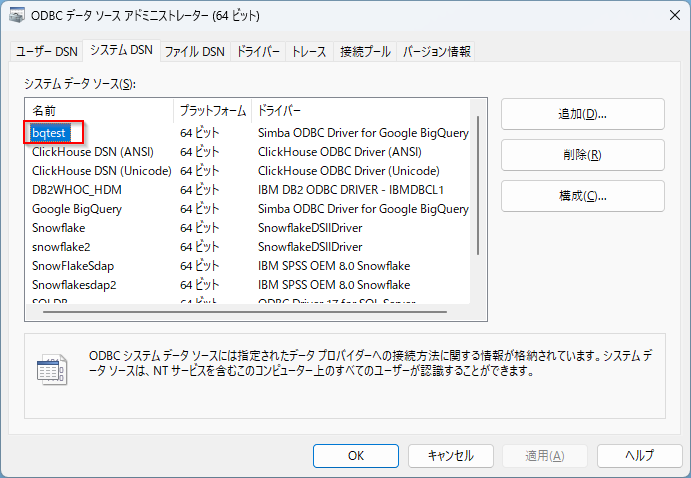Confirm with the OK button

click(356, 456)
